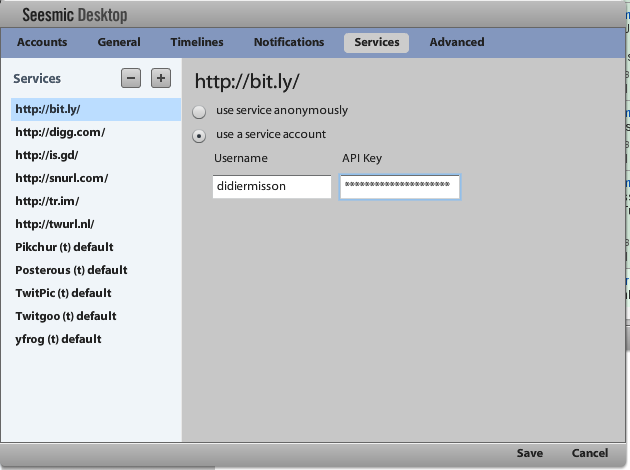Image resolution: width=630 pixels, height=470 pixels.
Task: Choose http://is.gd/ service
Action: (x=96, y=155)
